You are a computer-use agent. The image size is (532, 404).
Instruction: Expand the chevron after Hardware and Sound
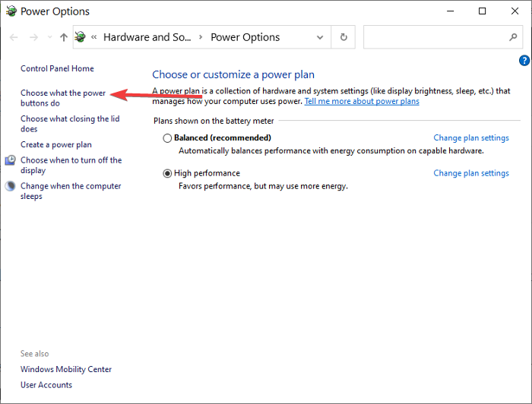pyautogui.click(x=201, y=37)
